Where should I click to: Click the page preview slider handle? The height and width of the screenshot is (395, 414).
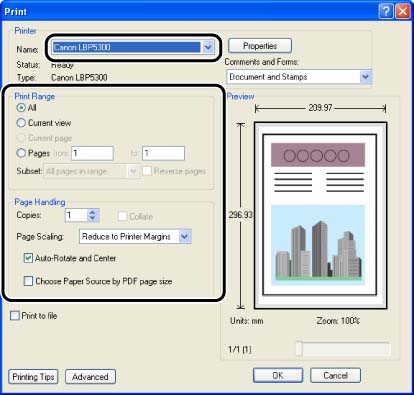[299, 349]
